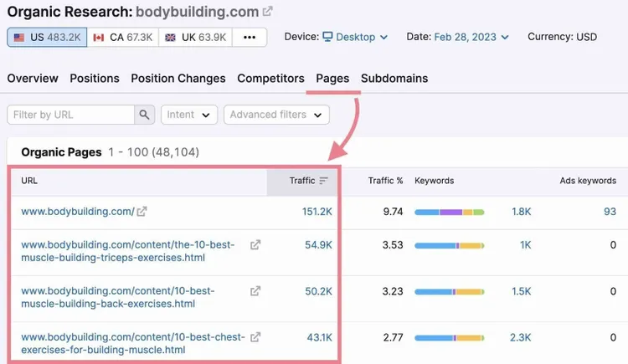Viewport: 628px width, 364px height.
Task: Sort by the Traffic column header
Action: pos(302,181)
